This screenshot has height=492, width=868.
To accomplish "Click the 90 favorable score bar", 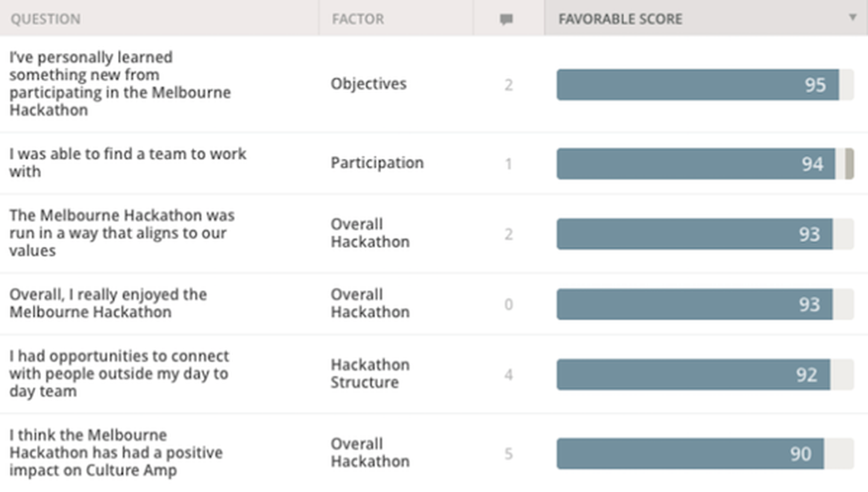I will click(x=705, y=453).
